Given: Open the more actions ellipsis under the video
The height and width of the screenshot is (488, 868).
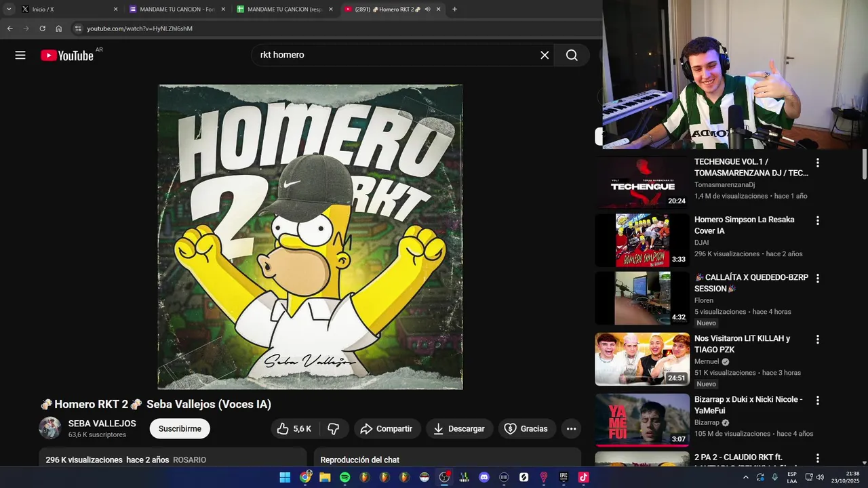Looking at the screenshot, I should 571,428.
